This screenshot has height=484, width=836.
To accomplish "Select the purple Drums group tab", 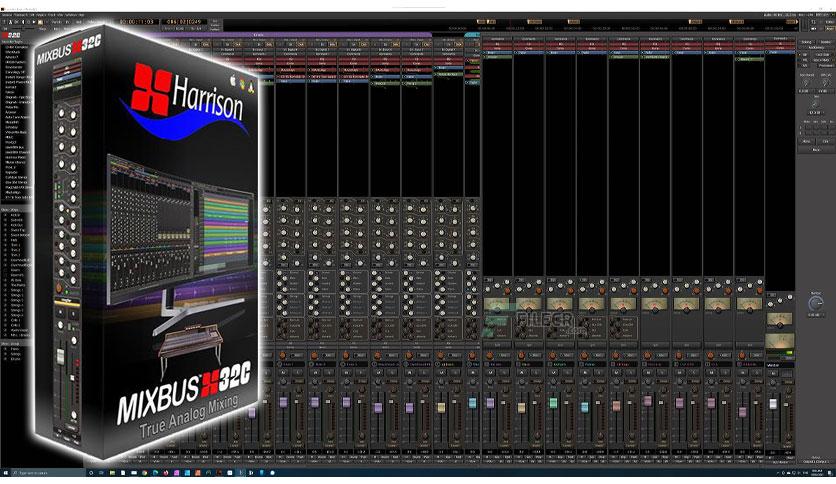I will [x=259, y=35].
